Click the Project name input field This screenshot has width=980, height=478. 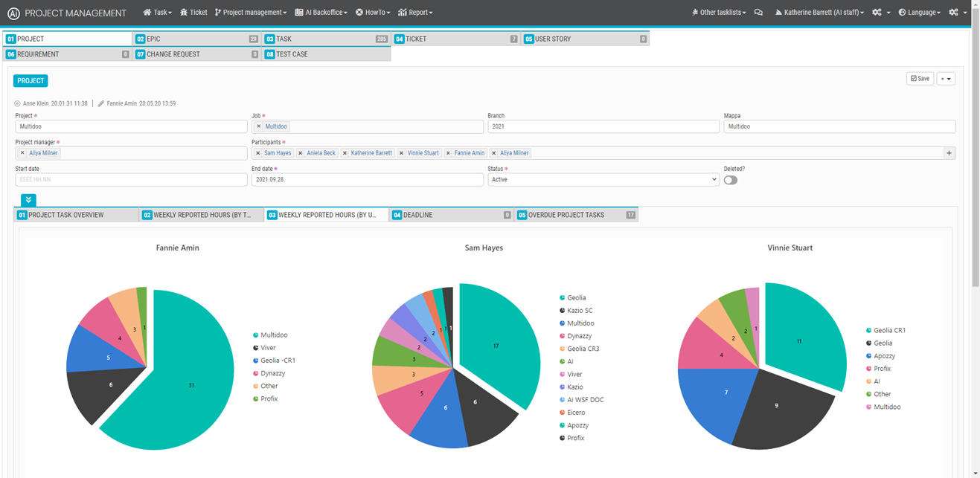coord(131,127)
